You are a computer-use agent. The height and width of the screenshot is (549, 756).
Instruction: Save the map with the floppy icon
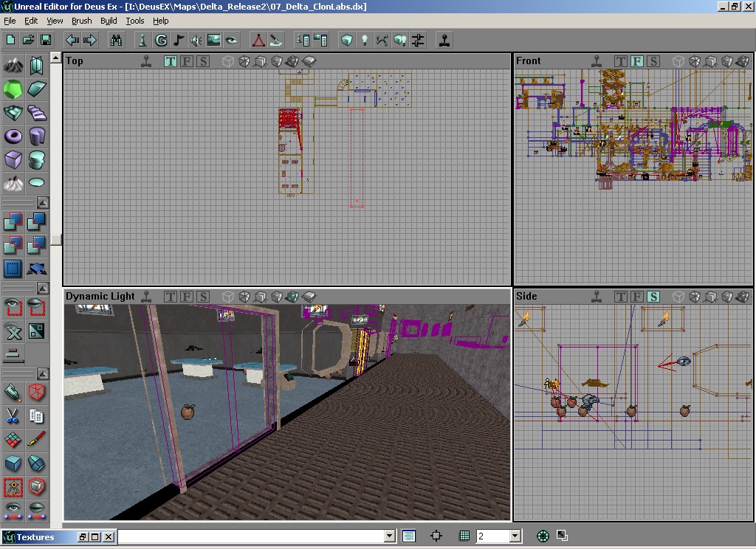coord(46,40)
